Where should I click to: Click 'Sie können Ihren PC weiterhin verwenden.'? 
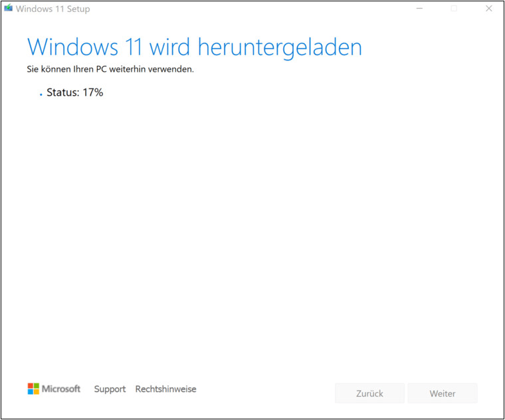pos(110,69)
